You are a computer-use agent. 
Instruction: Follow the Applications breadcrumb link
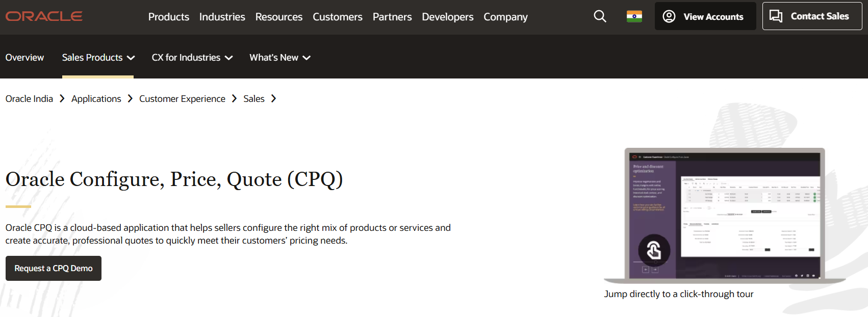click(96, 98)
